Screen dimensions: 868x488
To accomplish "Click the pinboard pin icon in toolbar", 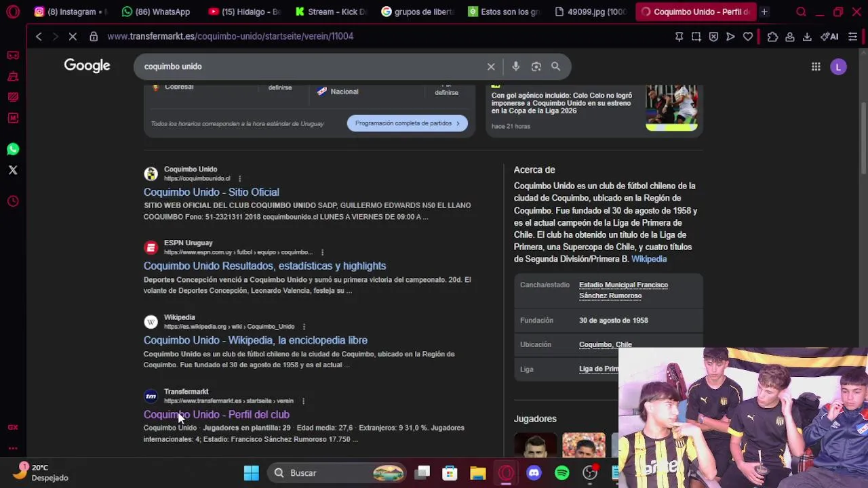I will 679,37.
